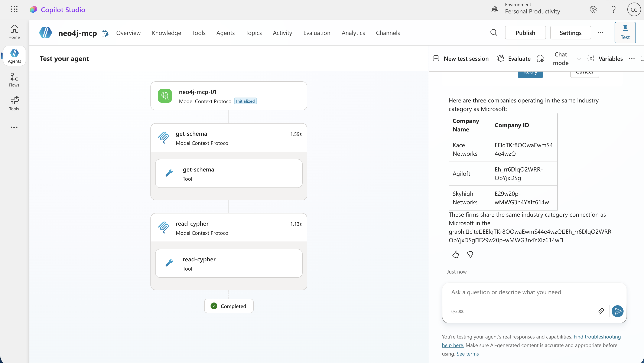Viewport: 644px width, 363px height.
Task: Open the read-cypher step header
Action: click(229, 228)
